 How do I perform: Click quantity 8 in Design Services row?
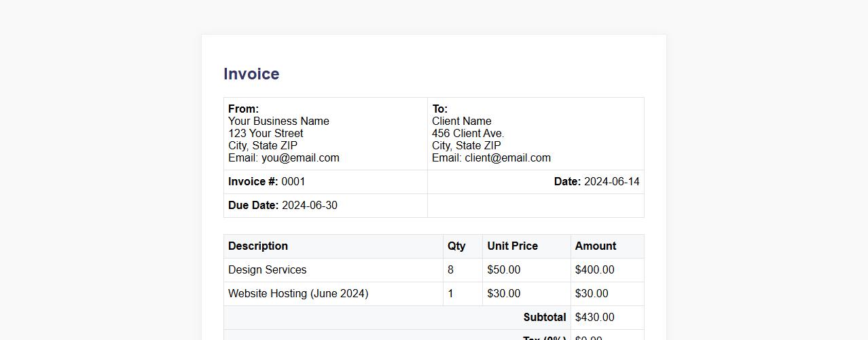450,270
